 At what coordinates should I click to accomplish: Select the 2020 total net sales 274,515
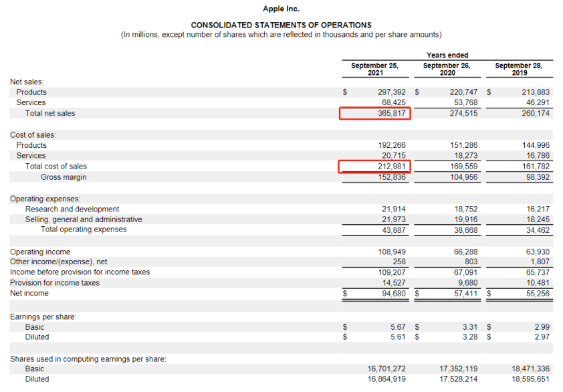tap(463, 114)
